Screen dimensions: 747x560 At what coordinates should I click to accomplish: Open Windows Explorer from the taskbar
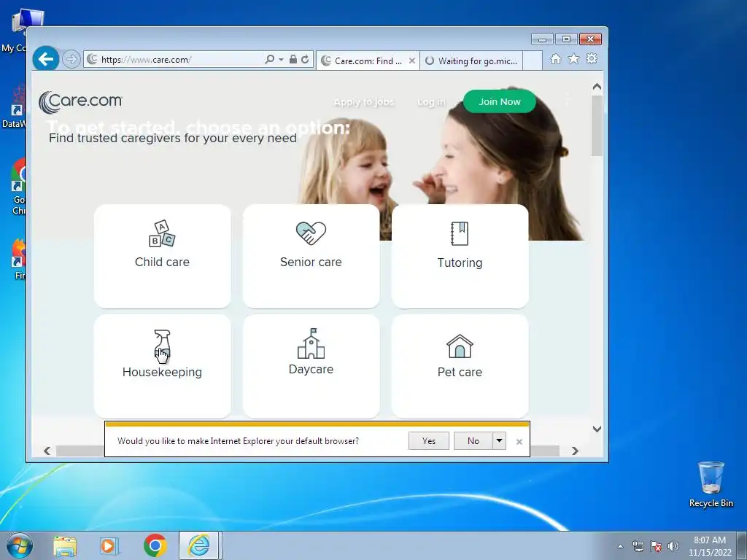65,545
